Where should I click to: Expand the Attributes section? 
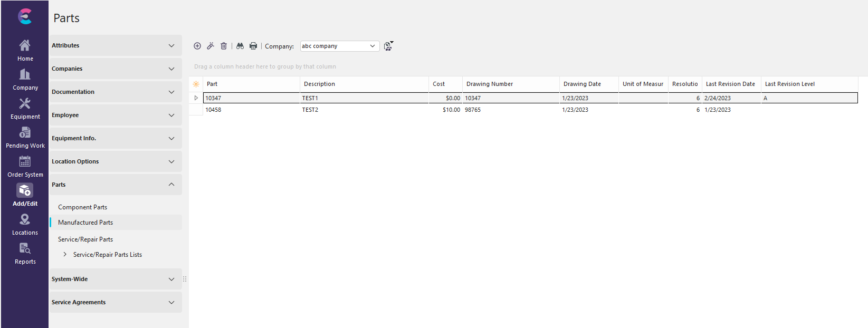116,45
